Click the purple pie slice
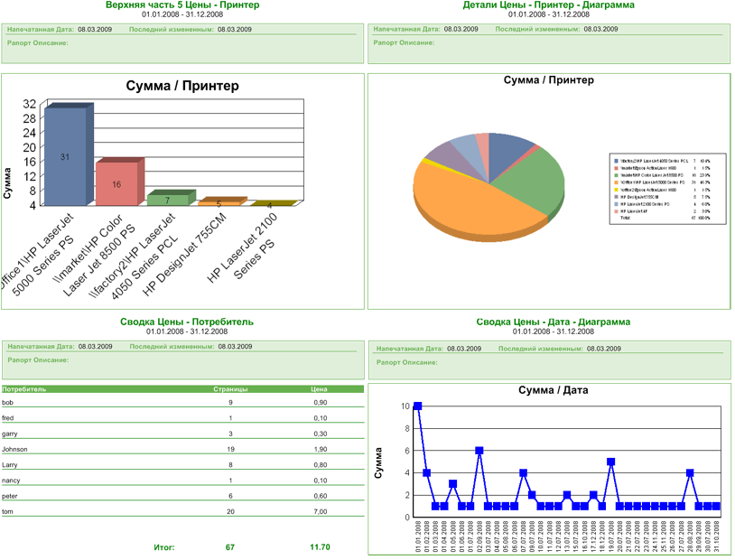This screenshot has height=560, width=735. tap(451, 158)
